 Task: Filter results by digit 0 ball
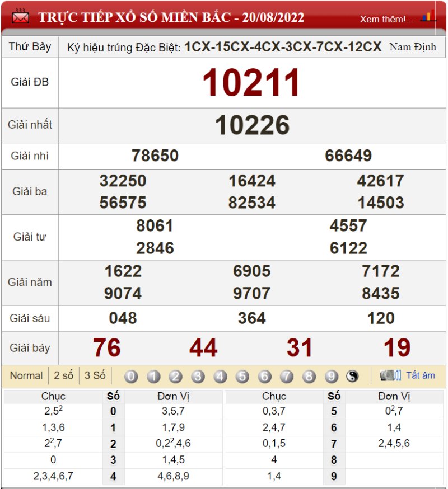pos(131,377)
